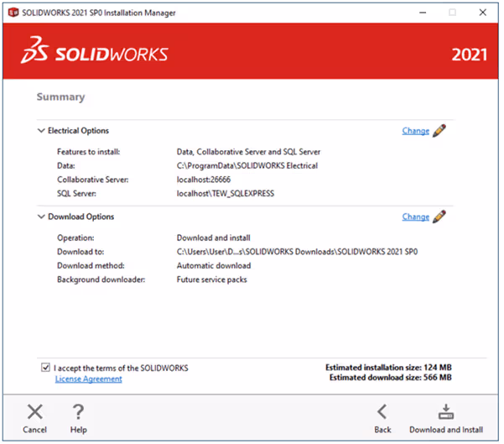
Task: Minimize the Installation Manager window
Action: point(423,13)
